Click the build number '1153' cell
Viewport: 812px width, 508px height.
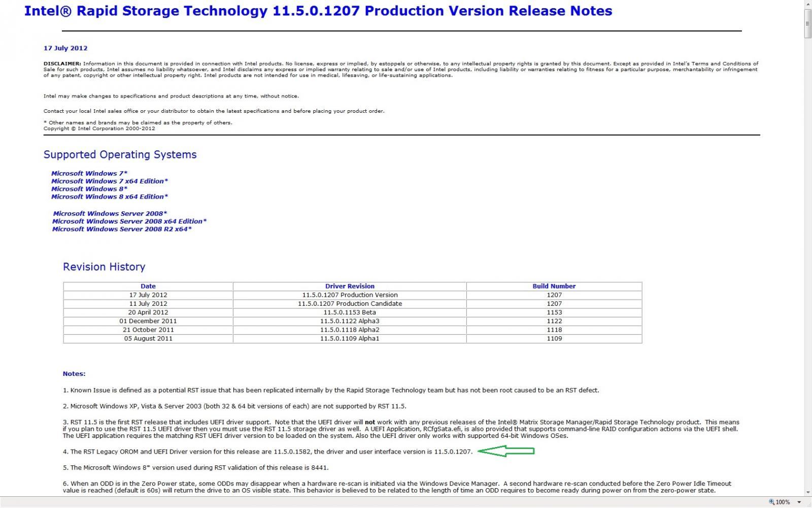point(554,312)
